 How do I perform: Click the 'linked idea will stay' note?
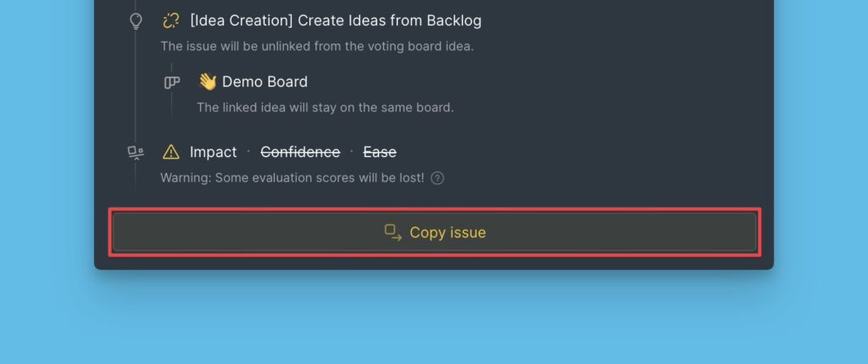(x=325, y=108)
